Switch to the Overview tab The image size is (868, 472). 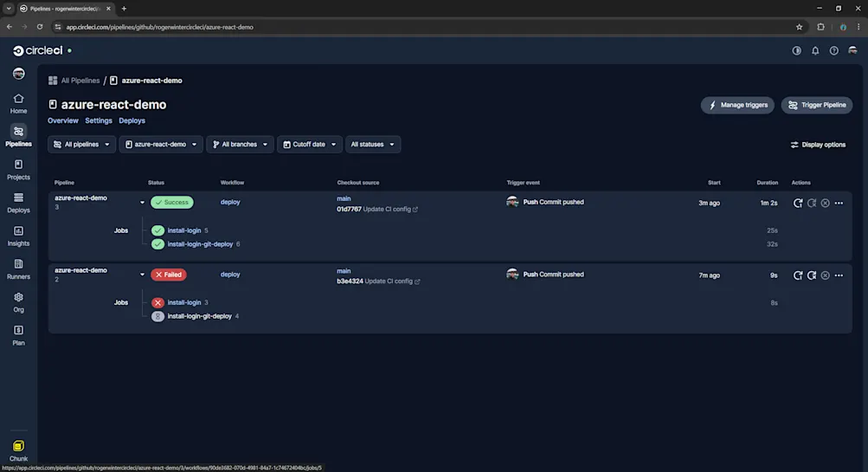pyautogui.click(x=62, y=120)
